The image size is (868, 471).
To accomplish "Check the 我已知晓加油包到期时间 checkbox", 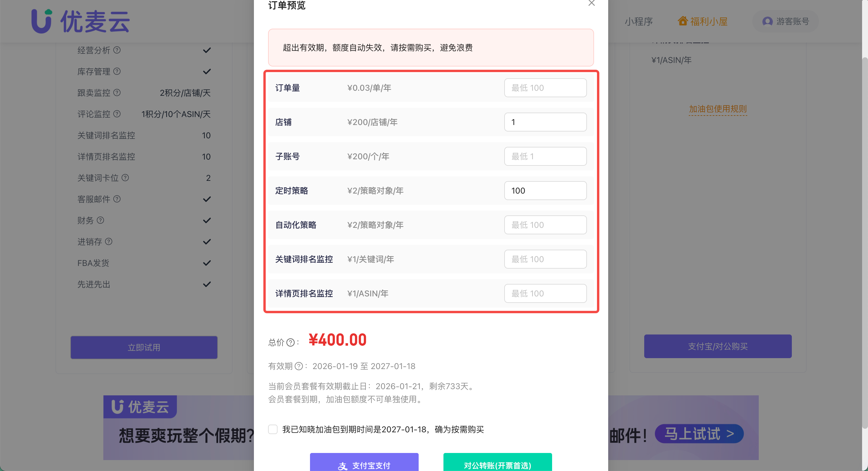I will point(273,429).
